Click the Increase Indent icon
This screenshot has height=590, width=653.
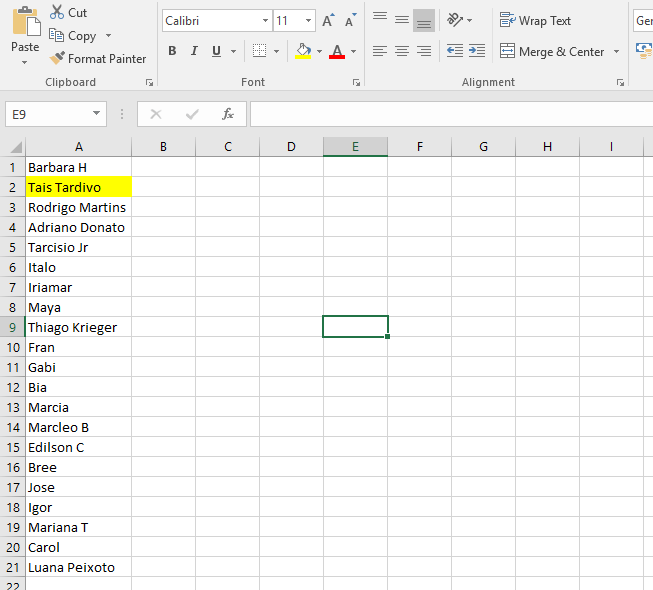click(477, 51)
